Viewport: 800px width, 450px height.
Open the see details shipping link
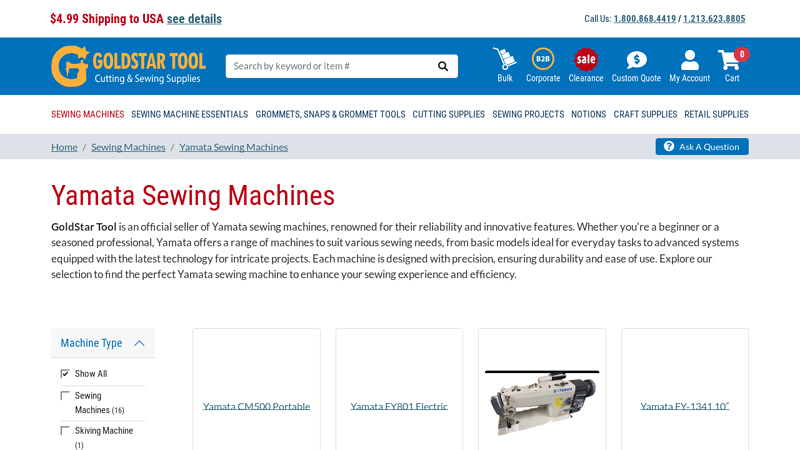194,19
